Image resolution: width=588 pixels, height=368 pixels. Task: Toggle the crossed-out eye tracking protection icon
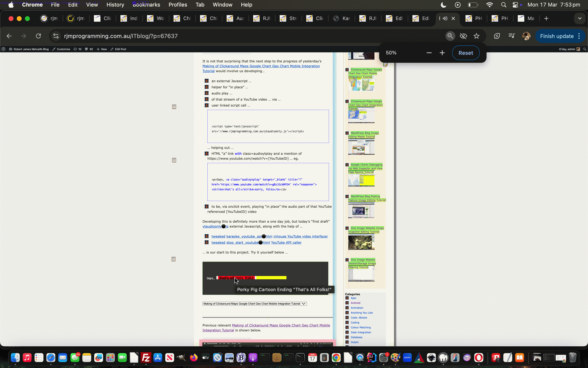pos(463,36)
